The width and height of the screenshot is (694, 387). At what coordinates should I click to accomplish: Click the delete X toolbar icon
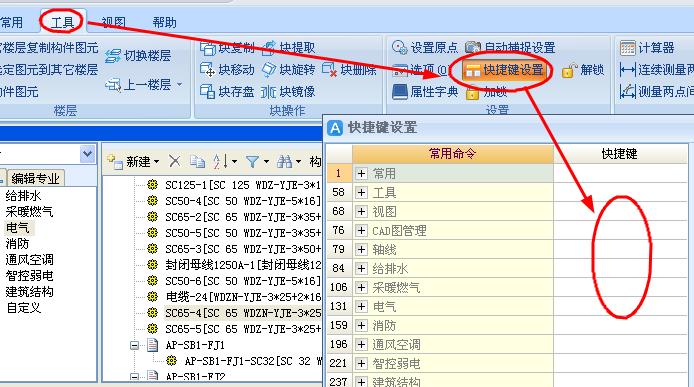pyautogui.click(x=175, y=162)
